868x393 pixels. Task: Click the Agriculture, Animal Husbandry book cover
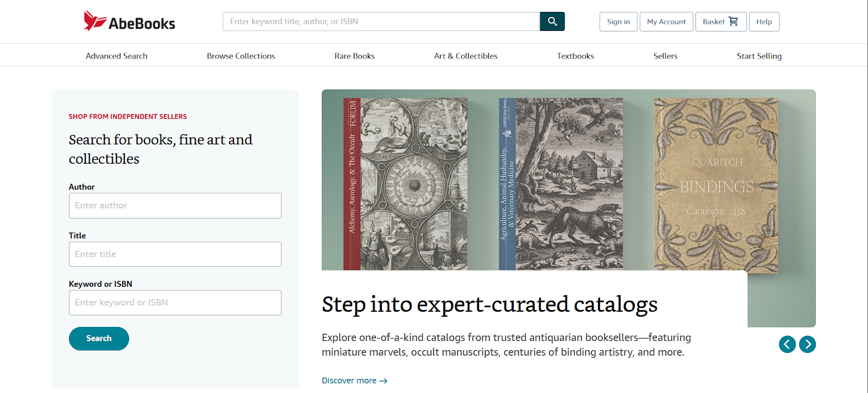[x=560, y=184]
